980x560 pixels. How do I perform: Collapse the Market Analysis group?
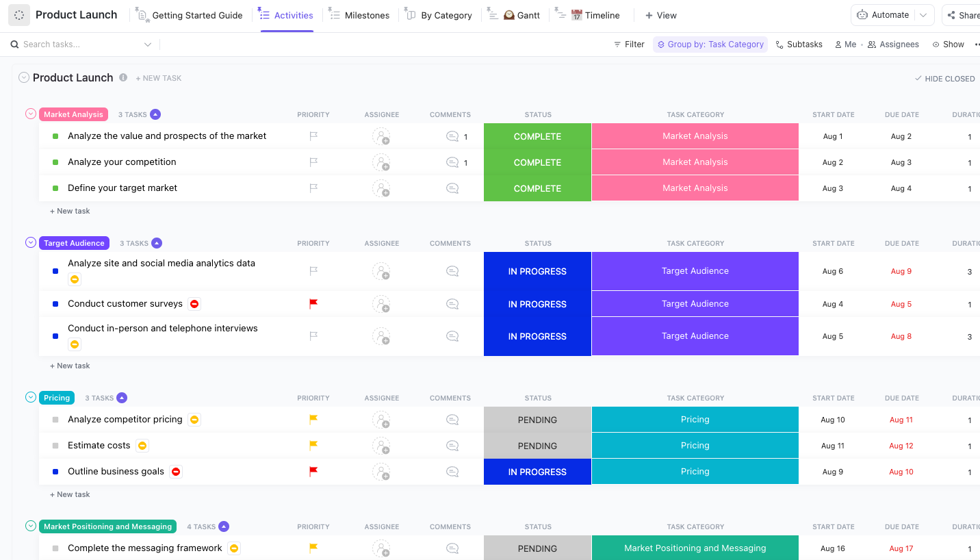(30, 114)
